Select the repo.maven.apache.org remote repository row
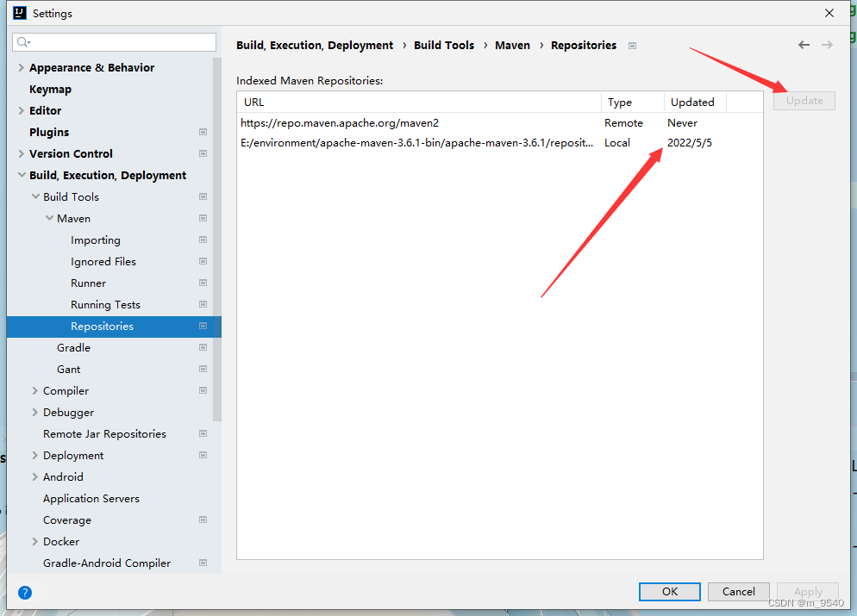Image resolution: width=857 pixels, height=616 pixels. pyautogui.click(x=499, y=123)
